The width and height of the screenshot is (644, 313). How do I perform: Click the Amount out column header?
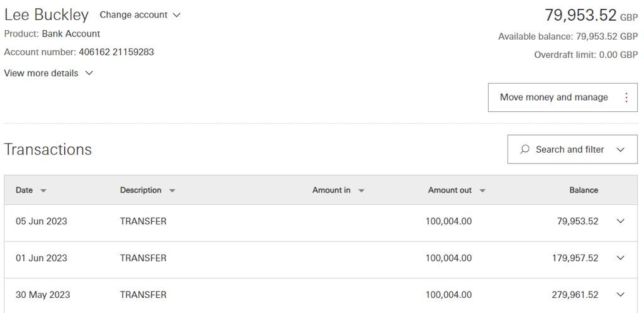coord(450,190)
